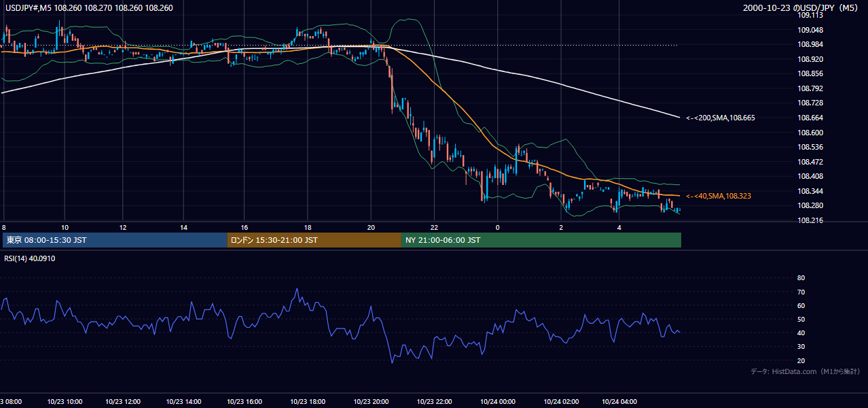Click the bottom timestamp 10/24 00:00
This screenshot has height=408, width=868.
pos(498,402)
